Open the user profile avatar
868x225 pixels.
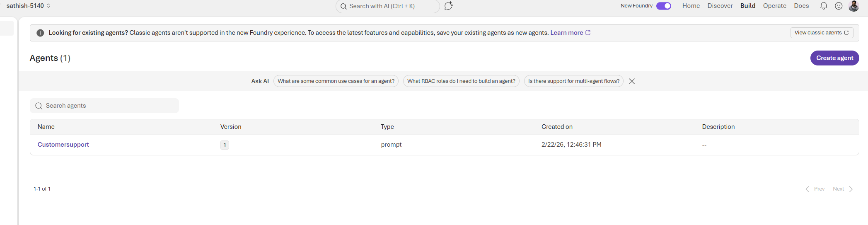point(853,6)
